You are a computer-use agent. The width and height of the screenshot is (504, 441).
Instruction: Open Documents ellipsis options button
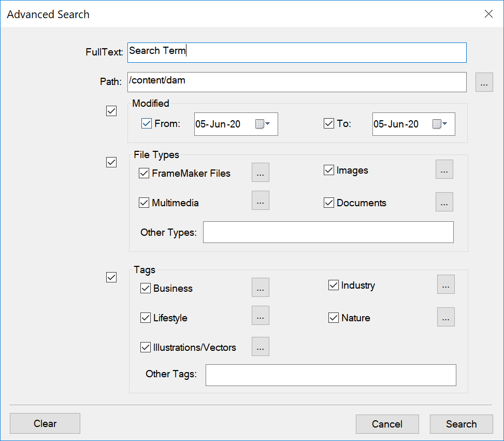444,202
